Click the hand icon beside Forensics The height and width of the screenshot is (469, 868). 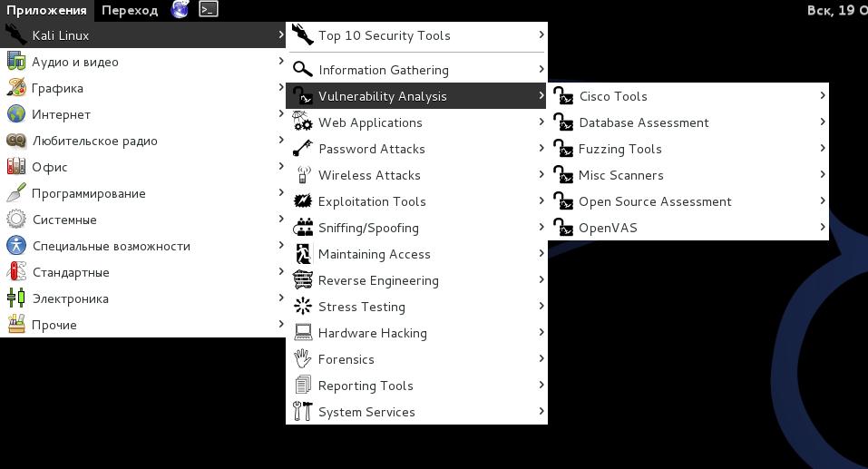pyautogui.click(x=303, y=359)
